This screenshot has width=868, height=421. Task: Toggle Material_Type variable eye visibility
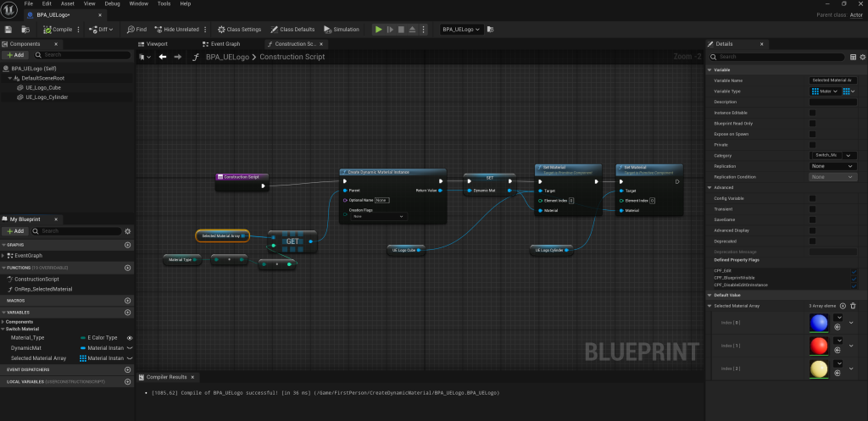pyautogui.click(x=130, y=337)
